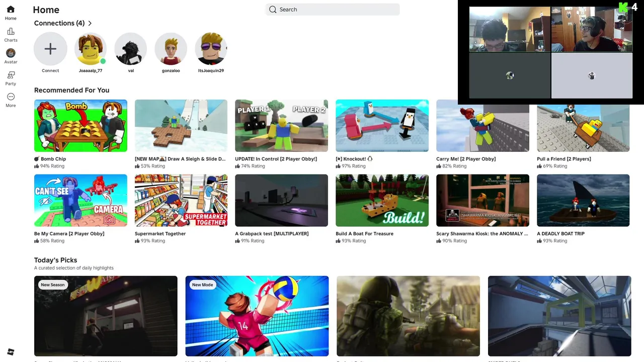Open the New Season Today's Picks card

point(106,316)
